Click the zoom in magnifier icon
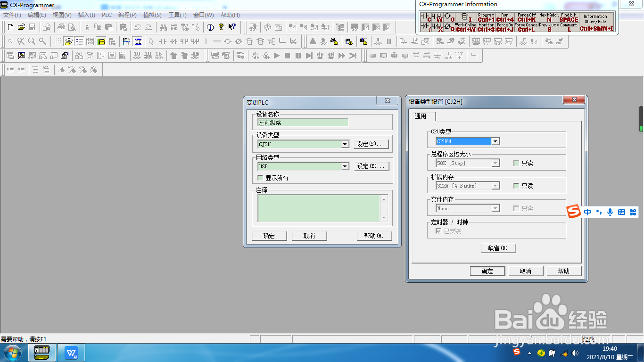 [32, 41]
